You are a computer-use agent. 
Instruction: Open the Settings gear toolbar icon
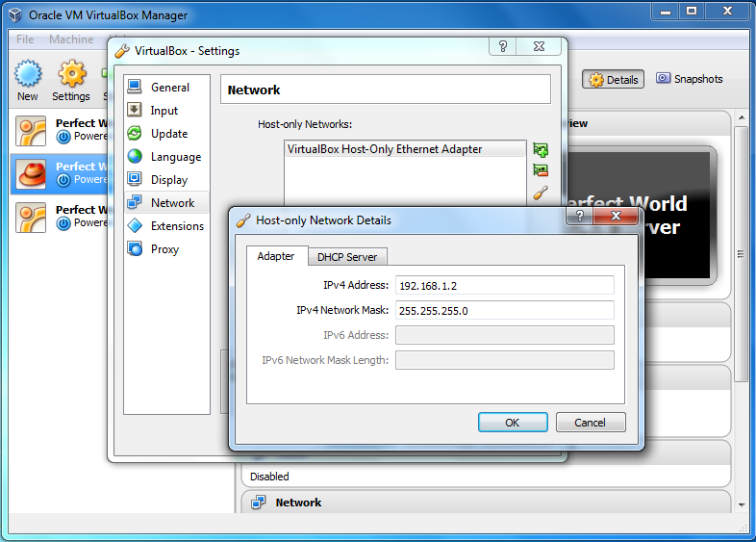pos(72,74)
